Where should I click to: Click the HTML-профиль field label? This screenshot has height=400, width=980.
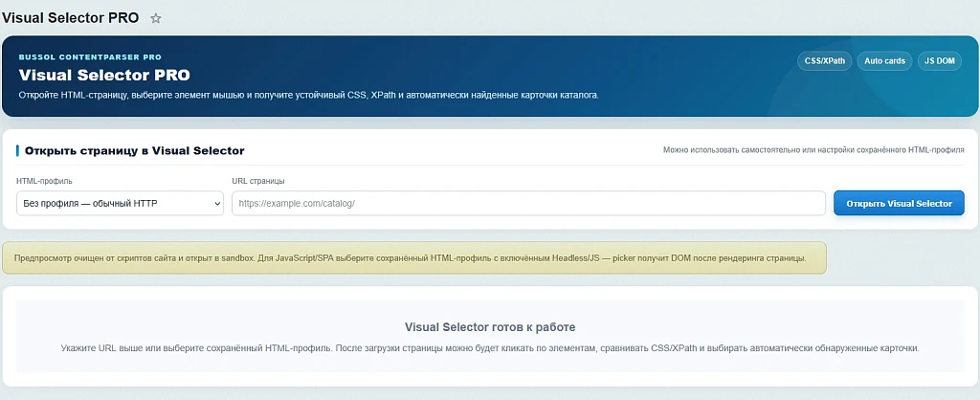click(44, 181)
